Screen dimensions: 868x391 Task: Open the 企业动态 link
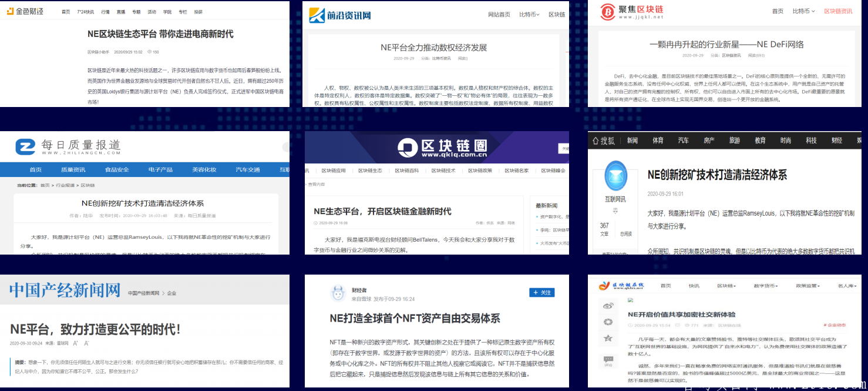coord(836,326)
